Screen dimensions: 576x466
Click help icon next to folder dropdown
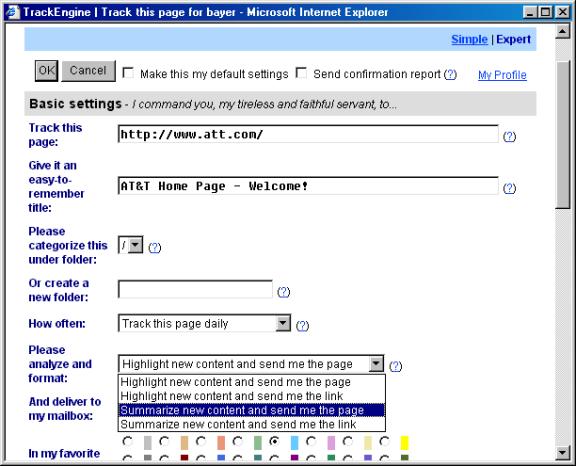point(154,248)
